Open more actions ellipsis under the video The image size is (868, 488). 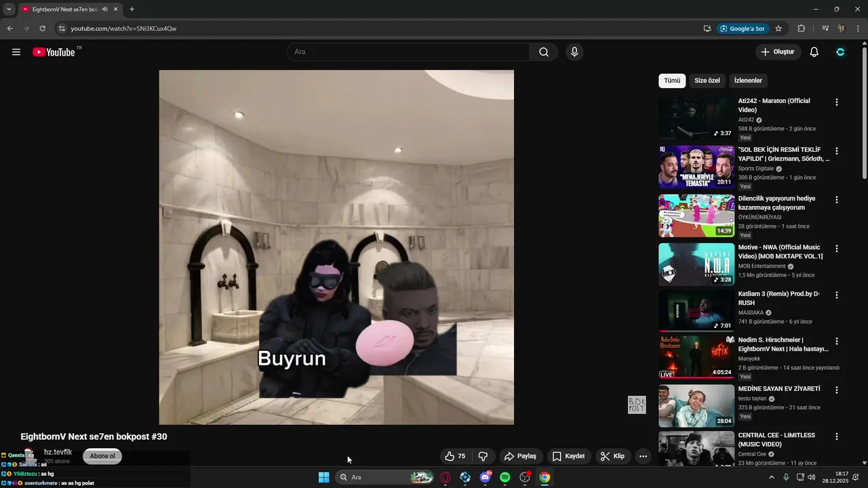tap(643, 456)
